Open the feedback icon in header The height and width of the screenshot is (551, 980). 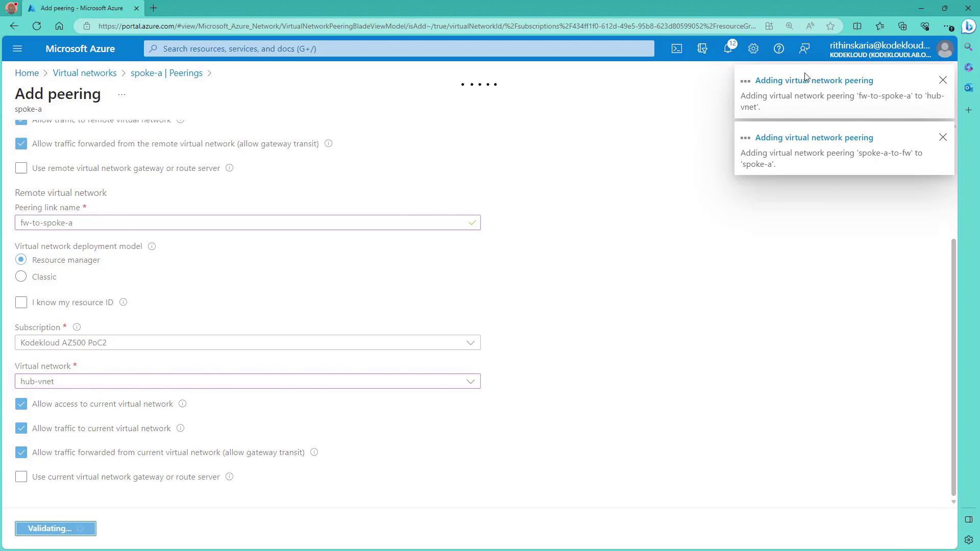coord(804,48)
